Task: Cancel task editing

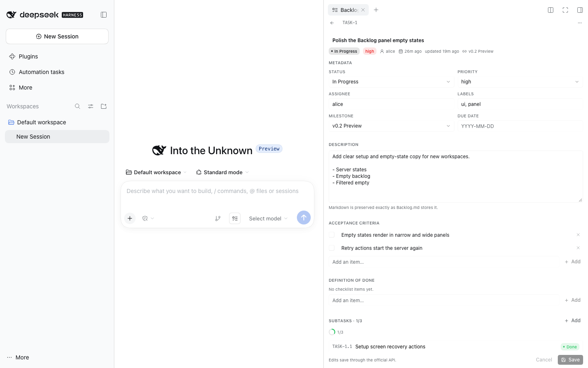Action: coord(544,360)
